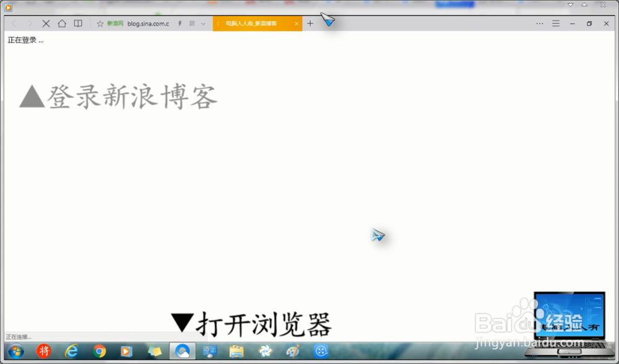Restore down the browser window
Image resolution: width=619 pixels, height=364 pixels.
589,24
